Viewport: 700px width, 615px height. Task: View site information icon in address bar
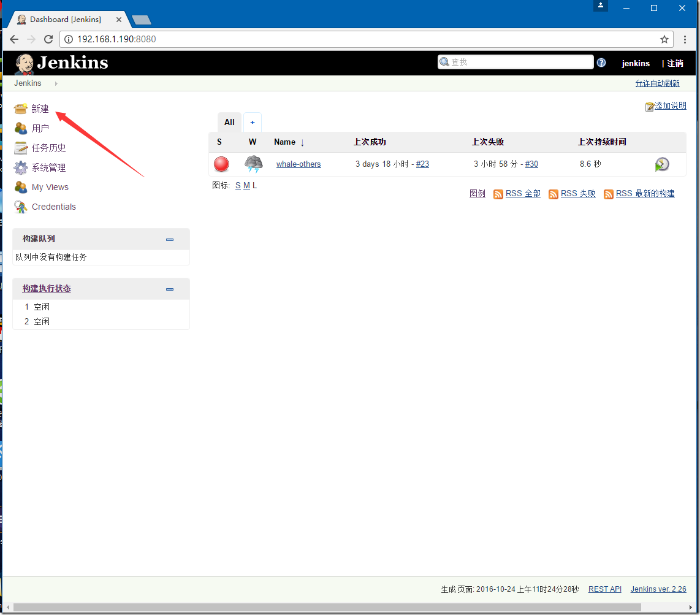[69, 39]
